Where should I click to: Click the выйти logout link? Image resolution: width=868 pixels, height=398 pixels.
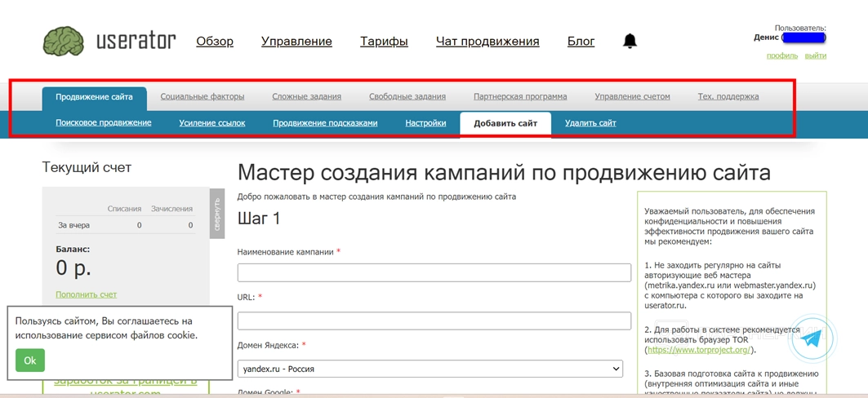click(x=816, y=55)
